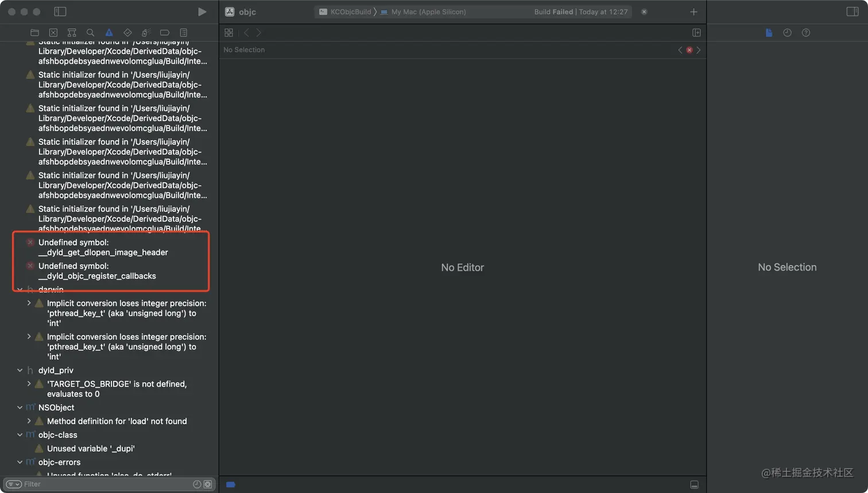Run the scheme with the play button
This screenshot has width=868, height=493.
(202, 11)
